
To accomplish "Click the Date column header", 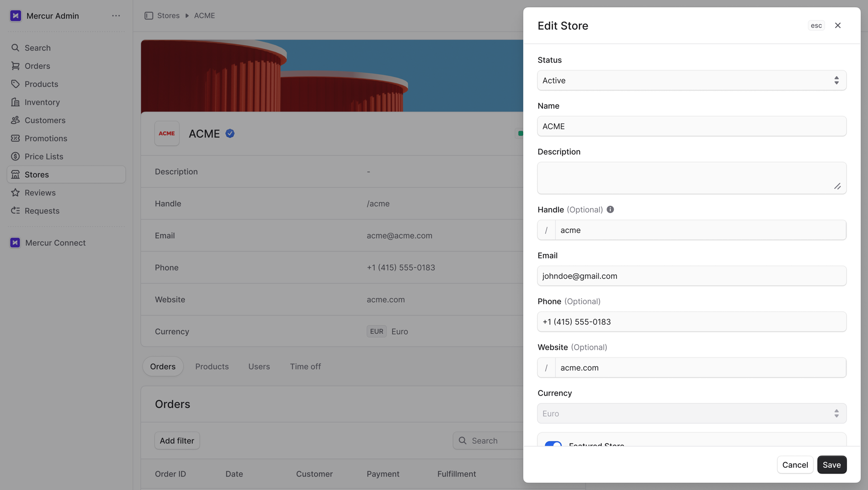I will pos(234,474).
